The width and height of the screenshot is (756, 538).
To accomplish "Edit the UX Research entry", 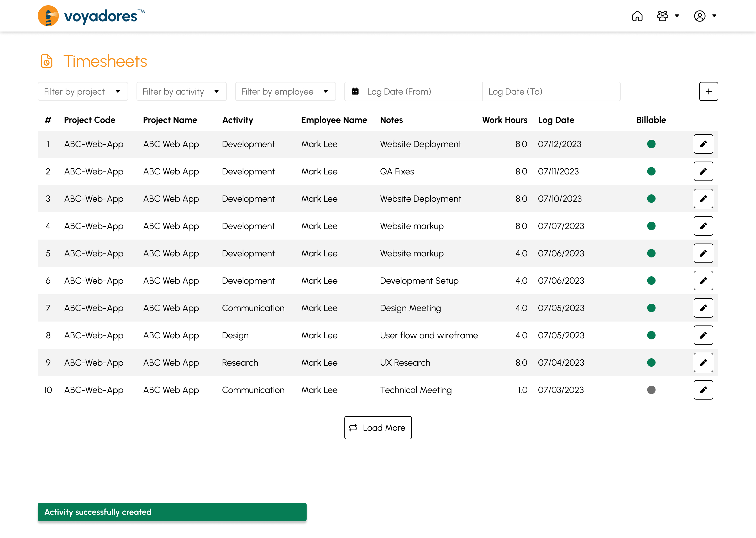I will [703, 363].
